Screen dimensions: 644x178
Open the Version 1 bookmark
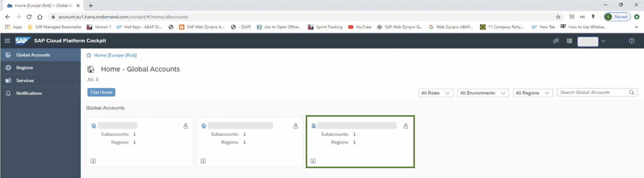click(99, 27)
